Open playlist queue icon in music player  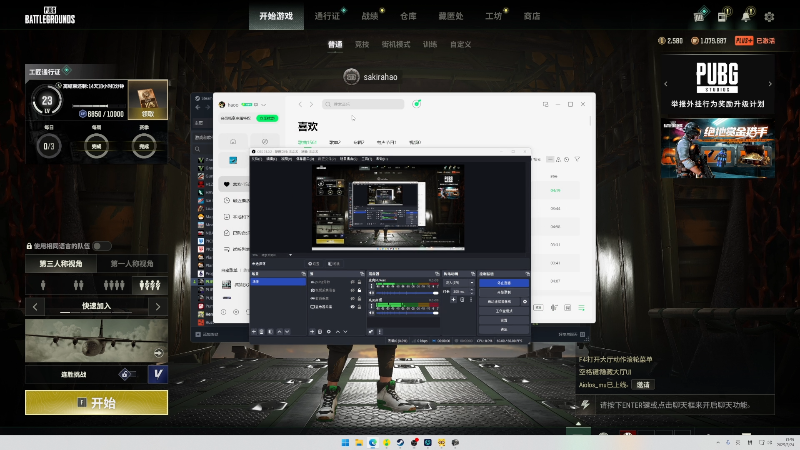[x=581, y=308]
